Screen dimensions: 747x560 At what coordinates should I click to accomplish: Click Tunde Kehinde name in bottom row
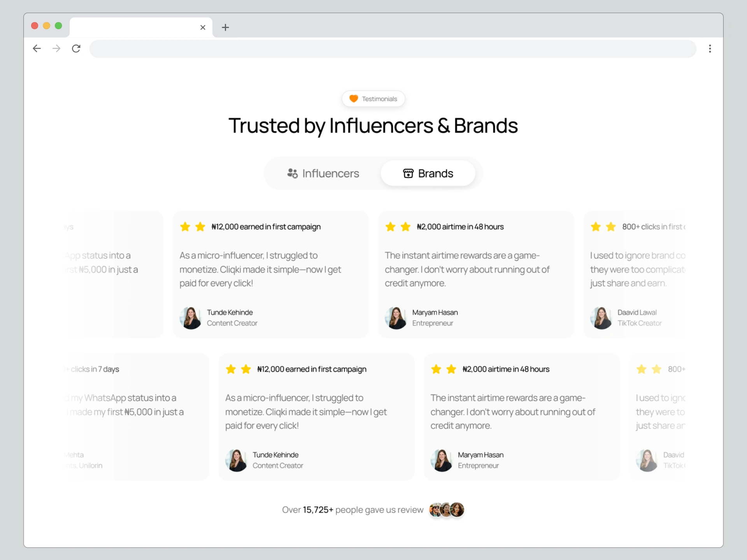point(275,455)
